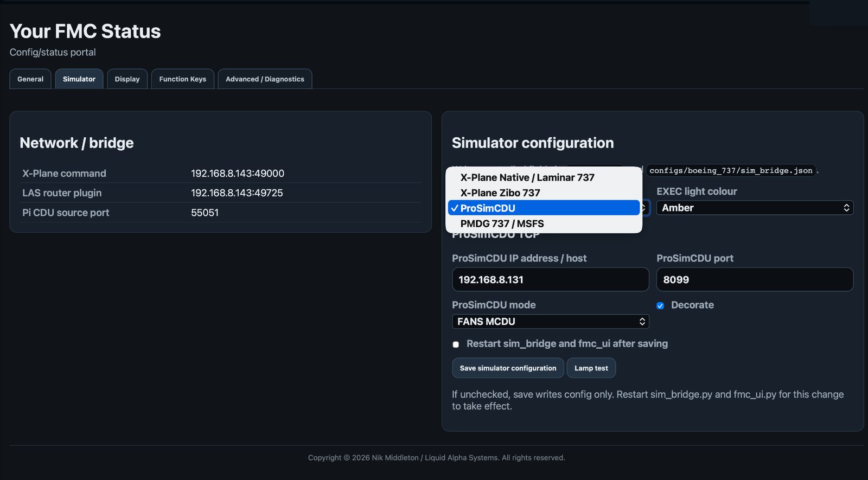Click the ProSimCDU IP address field
868x480 pixels.
(x=550, y=279)
